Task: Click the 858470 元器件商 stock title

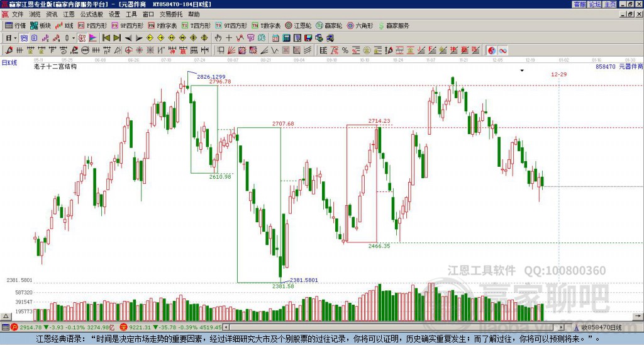Action: 619,66
